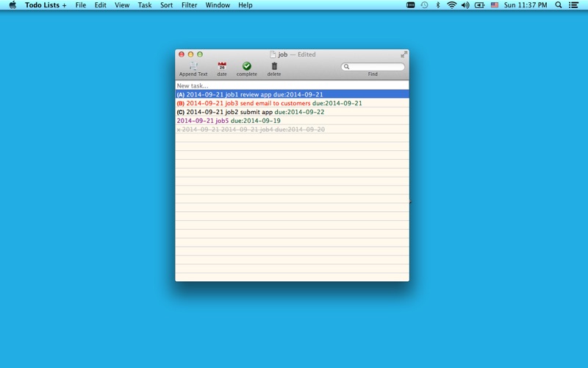The height and width of the screenshot is (368, 588).
Task: Select task job3 send email to customers
Action: click(x=292, y=103)
